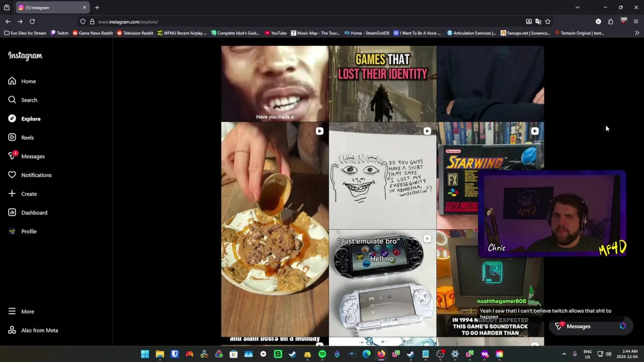The height and width of the screenshot is (362, 644).
Task: Open the Twitch bookmark
Action: 59,33
